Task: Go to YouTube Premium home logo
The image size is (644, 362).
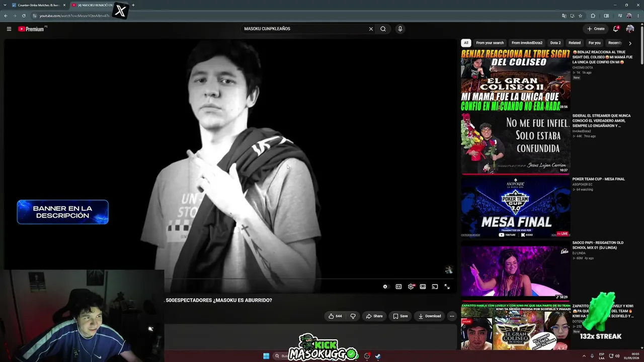Action: pos(32,29)
